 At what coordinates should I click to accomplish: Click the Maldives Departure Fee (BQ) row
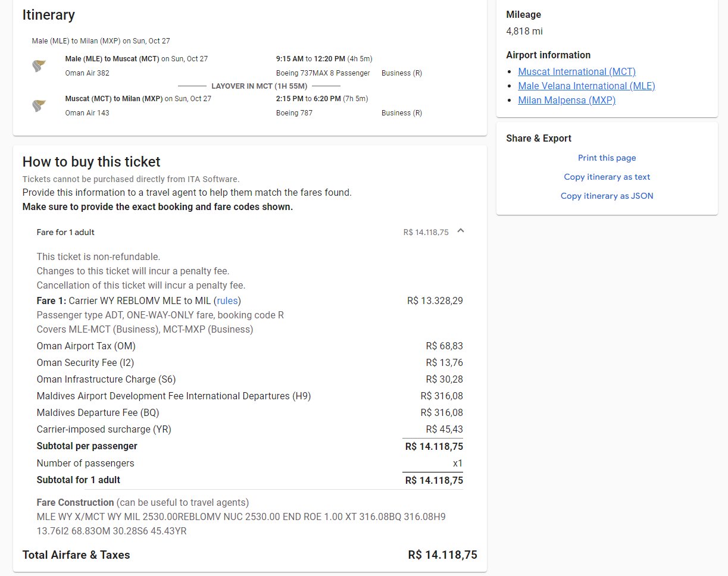click(x=250, y=413)
